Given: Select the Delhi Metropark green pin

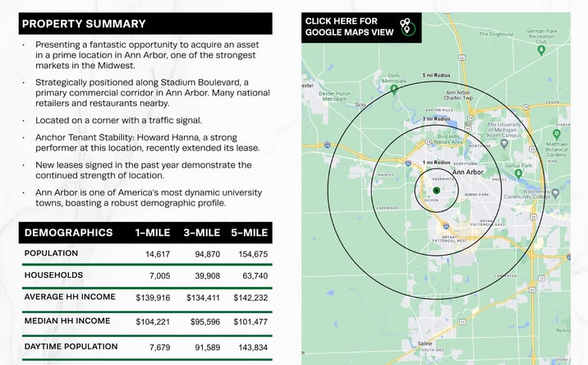Looking at the screenshot, I should click(x=393, y=90).
